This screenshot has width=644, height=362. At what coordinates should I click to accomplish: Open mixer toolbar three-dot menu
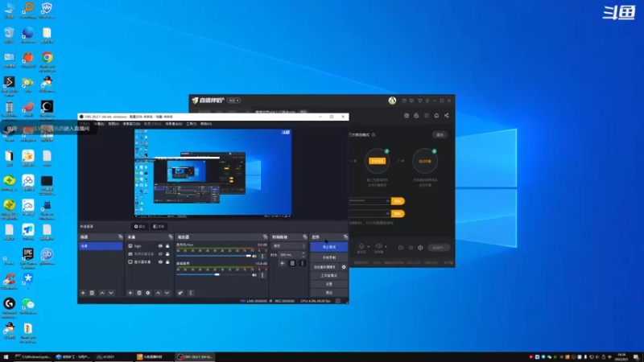[x=191, y=293]
